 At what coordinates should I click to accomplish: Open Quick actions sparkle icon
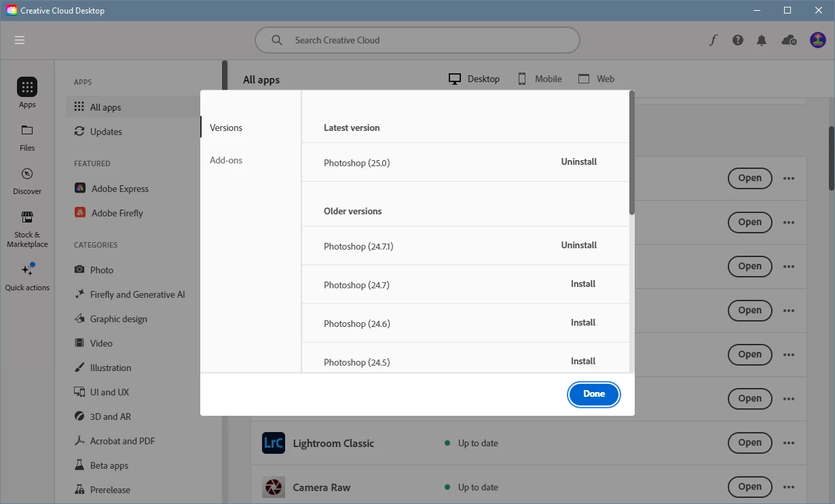[27, 269]
